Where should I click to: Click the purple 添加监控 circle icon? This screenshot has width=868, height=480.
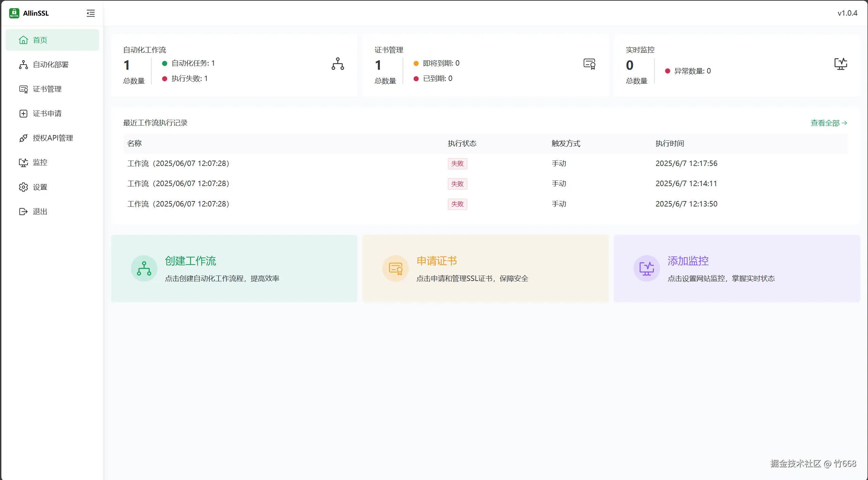(x=646, y=268)
